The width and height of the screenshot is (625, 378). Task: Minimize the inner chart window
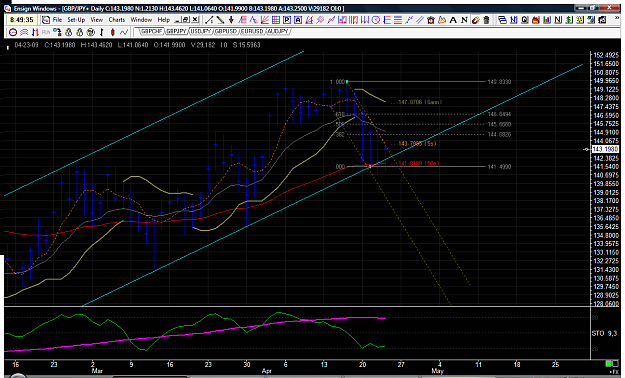click(x=178, y=19)
